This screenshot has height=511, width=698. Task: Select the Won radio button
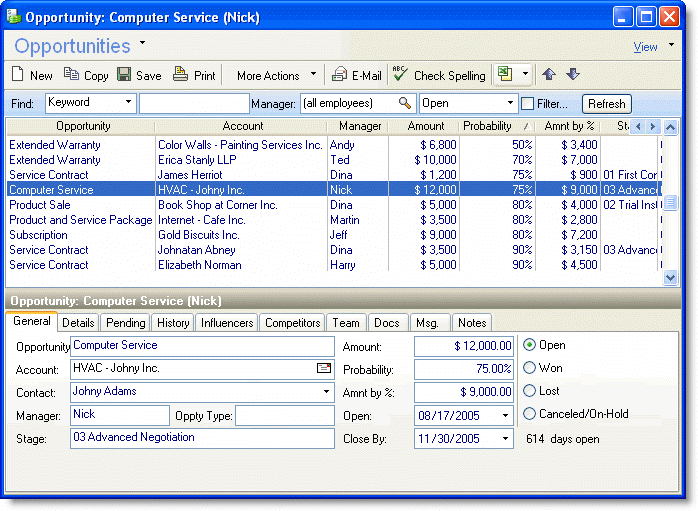coord(530,367)
